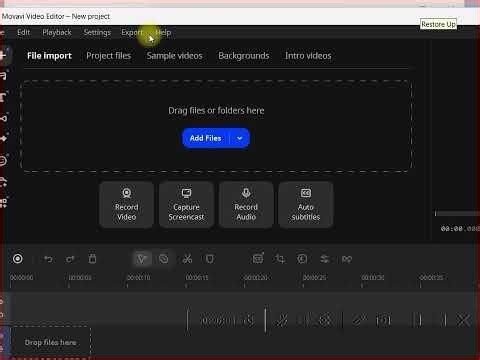Open the Export menu
This screenshot has height=360, width=480.
(132, 32)
